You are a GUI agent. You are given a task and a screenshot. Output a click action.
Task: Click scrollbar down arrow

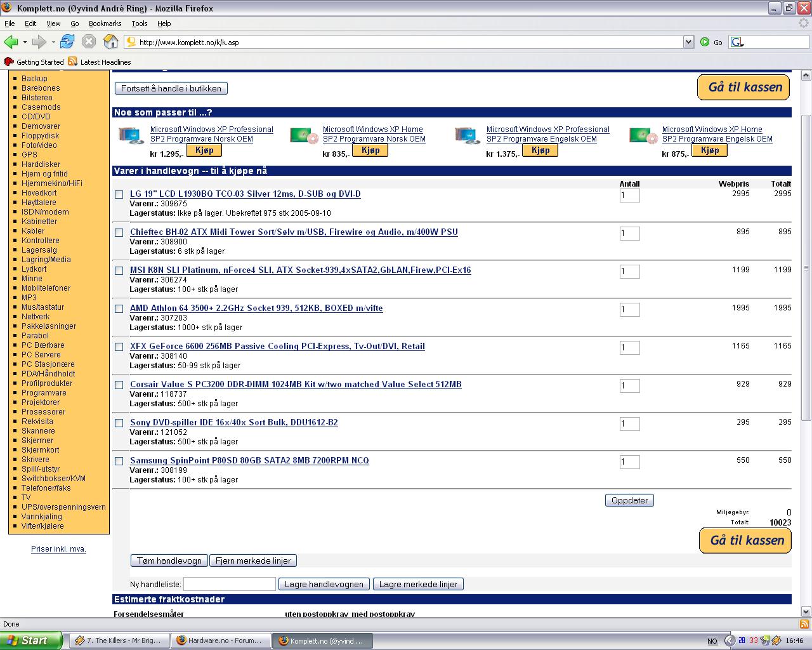pos(806,612)
